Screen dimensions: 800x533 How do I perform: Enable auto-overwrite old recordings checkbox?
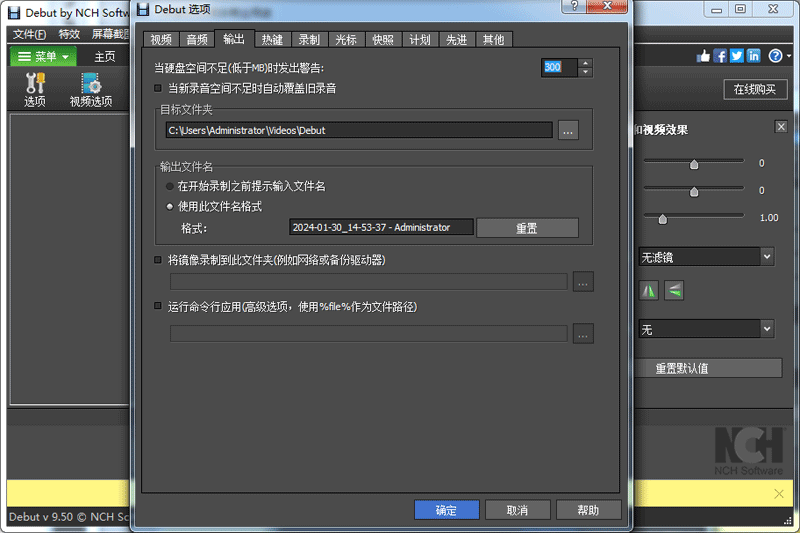point(158,88)
